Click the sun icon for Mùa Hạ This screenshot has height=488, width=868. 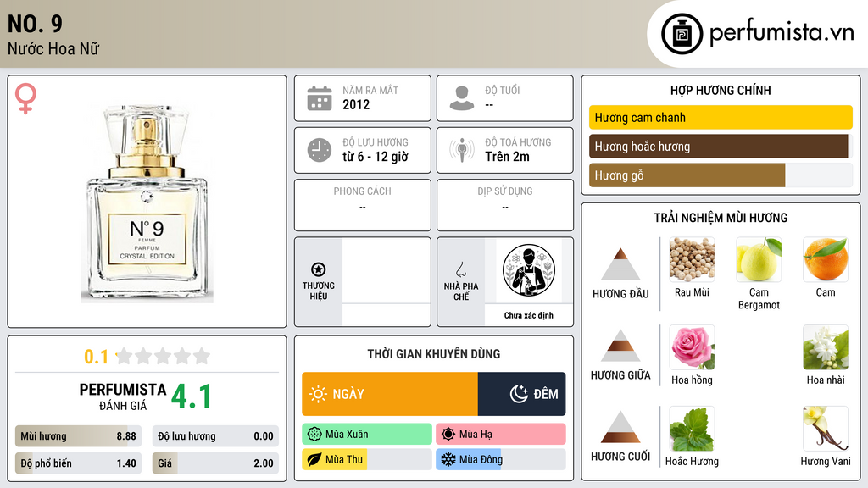coord(448,435)
